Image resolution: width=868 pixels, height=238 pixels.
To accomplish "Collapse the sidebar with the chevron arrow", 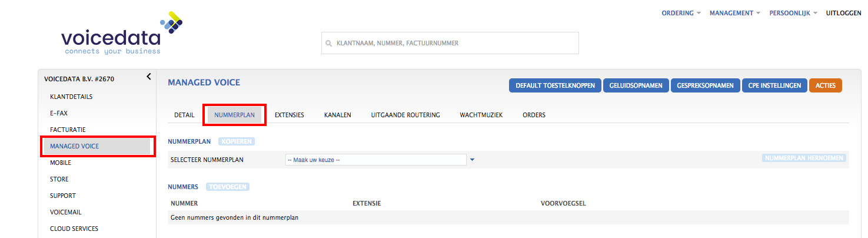I will 149,77.
